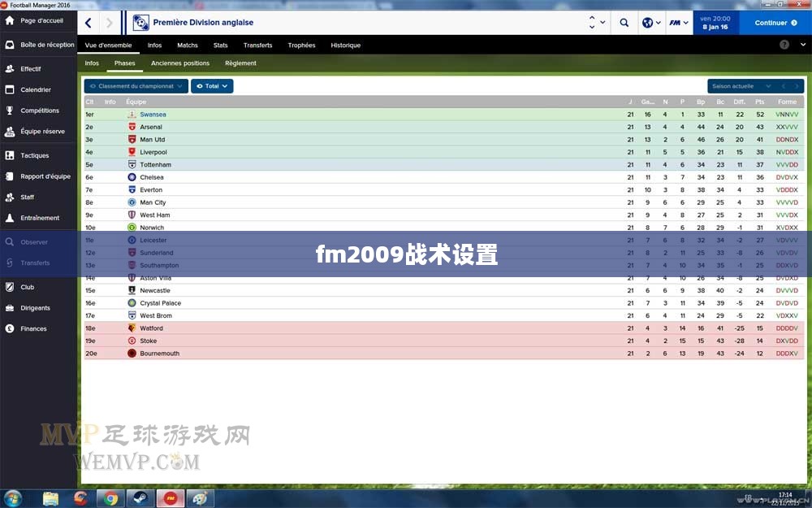Screen dimensions: 812x508
Task: Open the help question mark icon
Action: click(784, 45)
